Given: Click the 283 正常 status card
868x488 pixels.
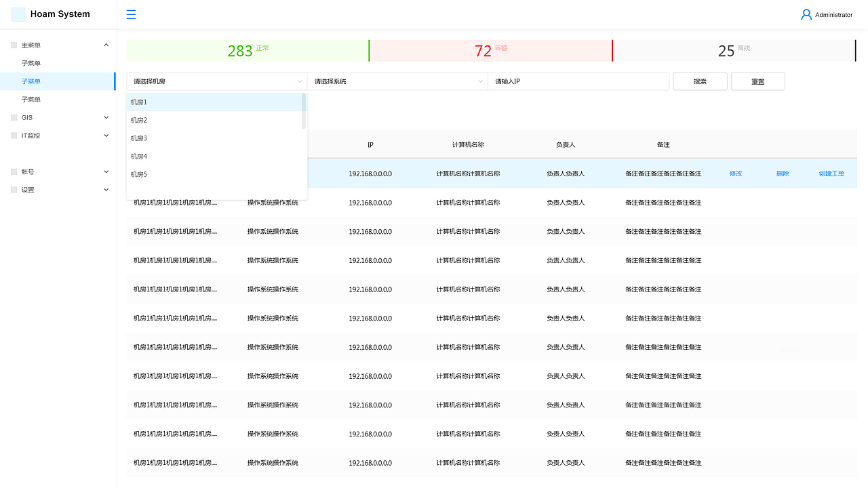Looking at the screenshot, I should 248,51.
